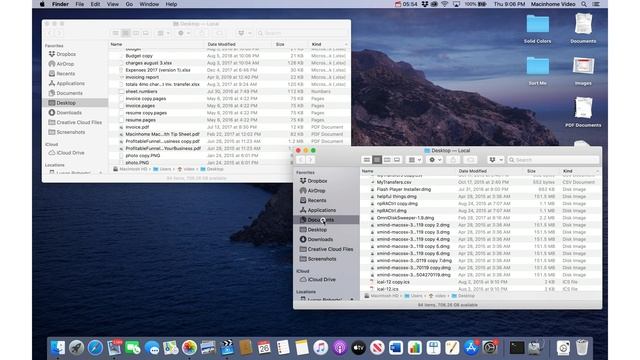640x360 pixels.
Task: Open the Images stack on desktop
Action: 583,71
